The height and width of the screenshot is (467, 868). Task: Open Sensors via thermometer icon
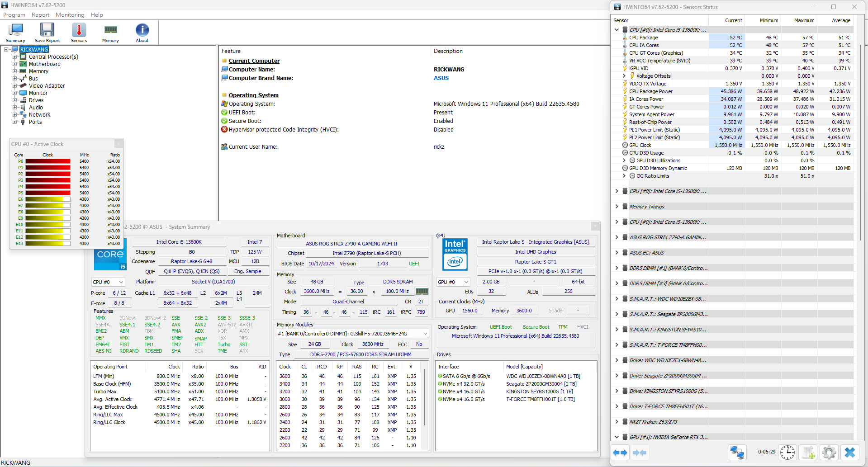pyautogui.click(x=79, y=33)
